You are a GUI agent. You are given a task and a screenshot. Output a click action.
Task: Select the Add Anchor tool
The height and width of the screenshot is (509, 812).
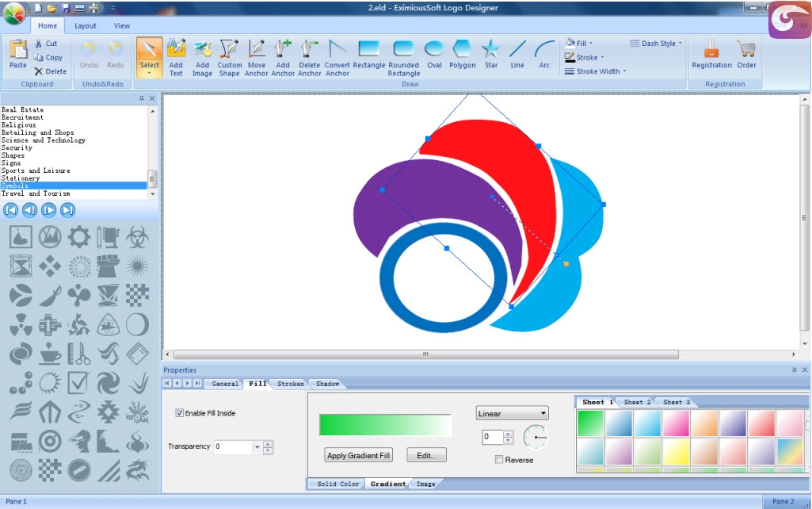coord(283,58)
